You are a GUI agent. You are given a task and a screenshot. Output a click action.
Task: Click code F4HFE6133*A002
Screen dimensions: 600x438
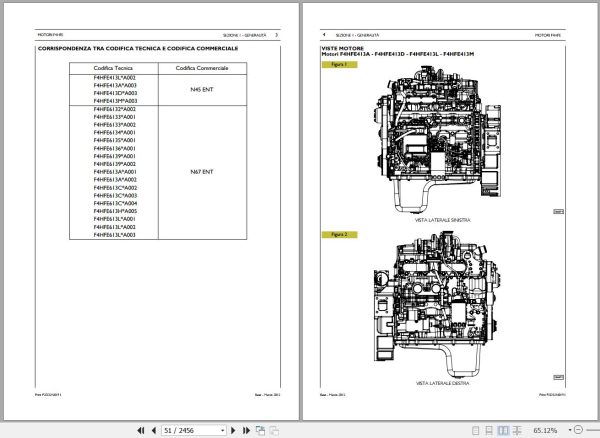[x=115, y=125]
